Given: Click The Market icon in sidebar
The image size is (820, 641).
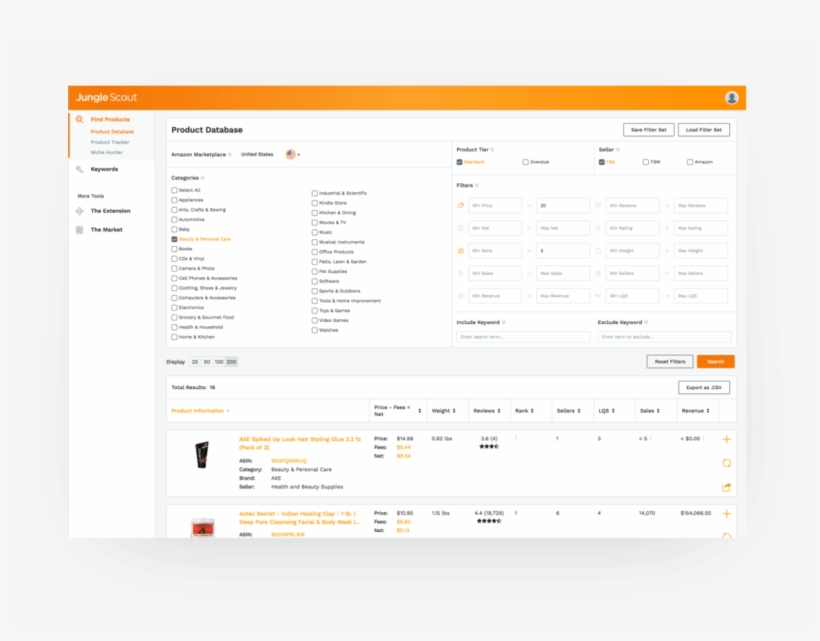Looking at the screenshot, I should click(79, 230).
